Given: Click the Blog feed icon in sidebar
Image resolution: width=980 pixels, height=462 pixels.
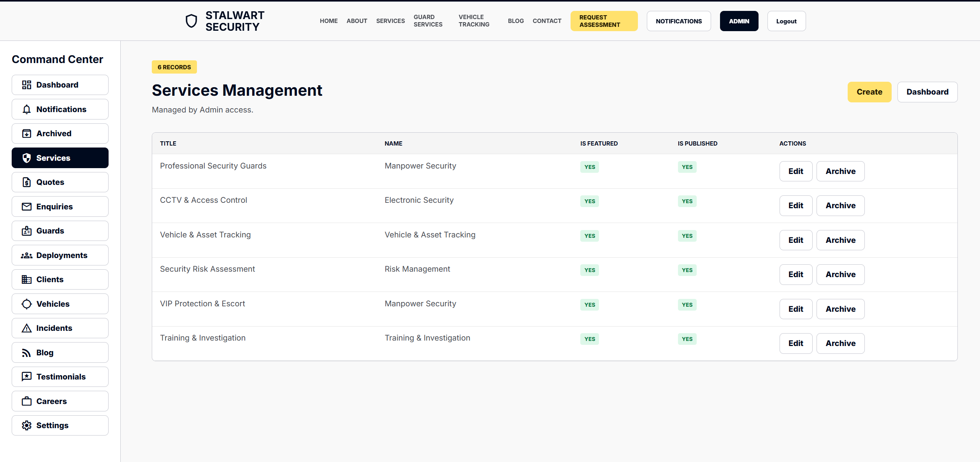Looking at the screenshot, I should (x=26, y=353).
